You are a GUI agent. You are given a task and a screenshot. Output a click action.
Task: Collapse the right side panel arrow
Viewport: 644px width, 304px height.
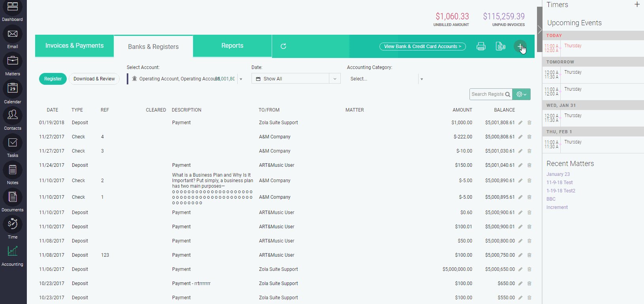click(x=540, y=30)
